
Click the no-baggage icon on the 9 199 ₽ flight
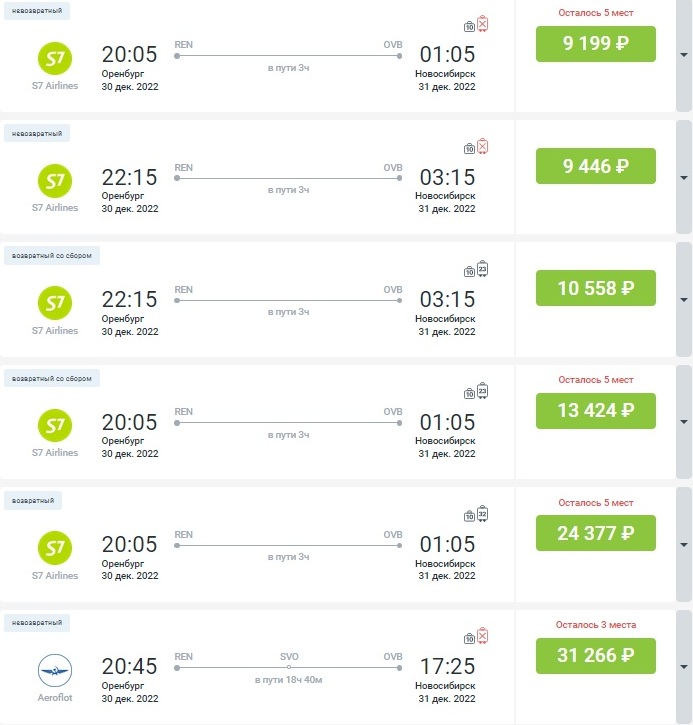482,23
